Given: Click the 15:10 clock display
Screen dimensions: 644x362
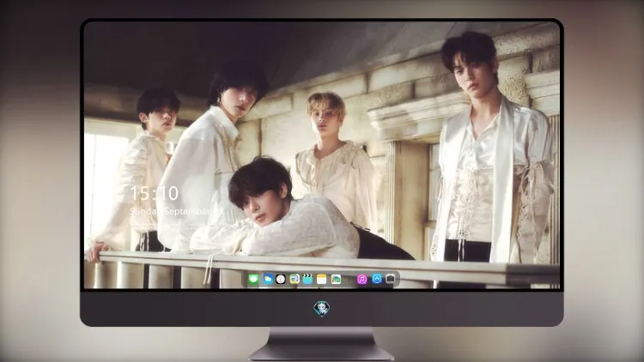Looking at the screenshot, I should (155, 193).
